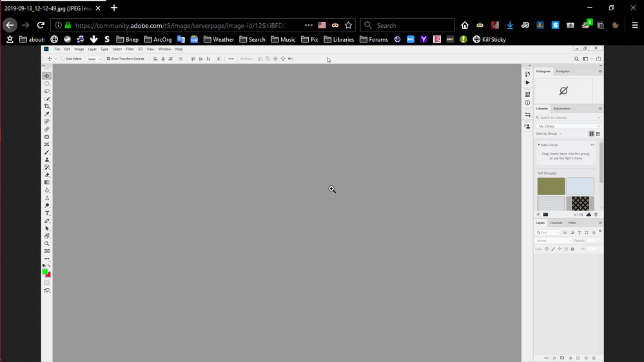Image resolution: width=644 pixels, height=362 pixels.
Task: Open the View by Group dropdown
Action: click(x=549, y=134)
